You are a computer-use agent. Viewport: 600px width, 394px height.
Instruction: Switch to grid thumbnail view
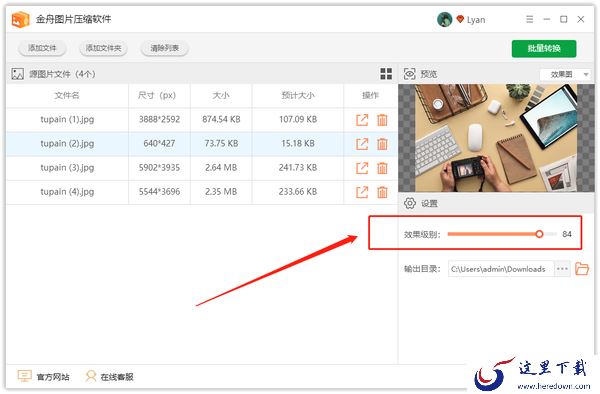pos(386,74)
